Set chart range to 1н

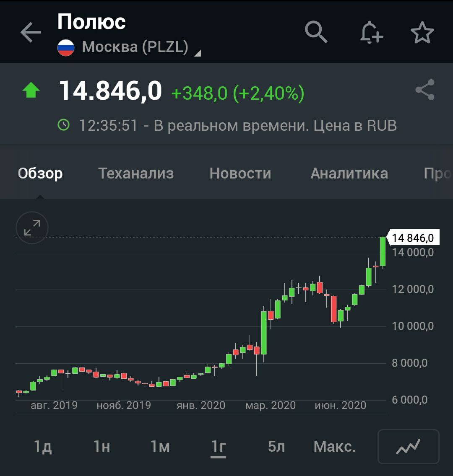(102, 447)
